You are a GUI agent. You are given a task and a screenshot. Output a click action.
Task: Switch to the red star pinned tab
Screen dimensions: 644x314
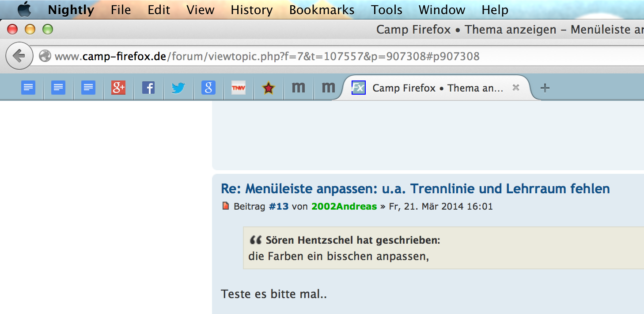[269, 88]
